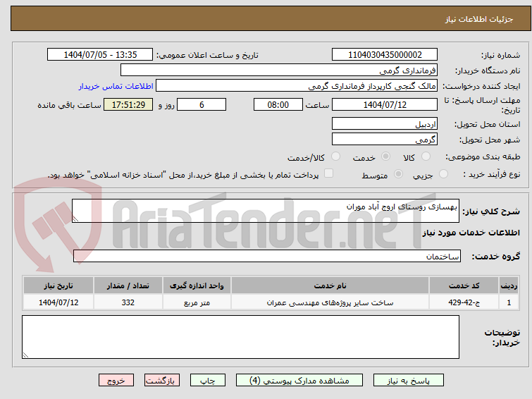Click the table date cell 1404/07/12
Screen dimensions: 532x399
pyautogui.click(x=58, y=302)
